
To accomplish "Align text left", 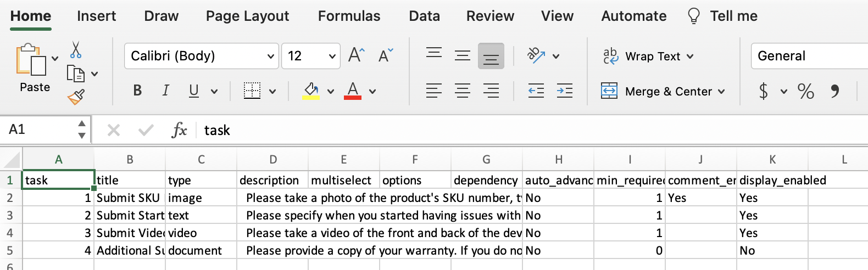I will 434,91.
